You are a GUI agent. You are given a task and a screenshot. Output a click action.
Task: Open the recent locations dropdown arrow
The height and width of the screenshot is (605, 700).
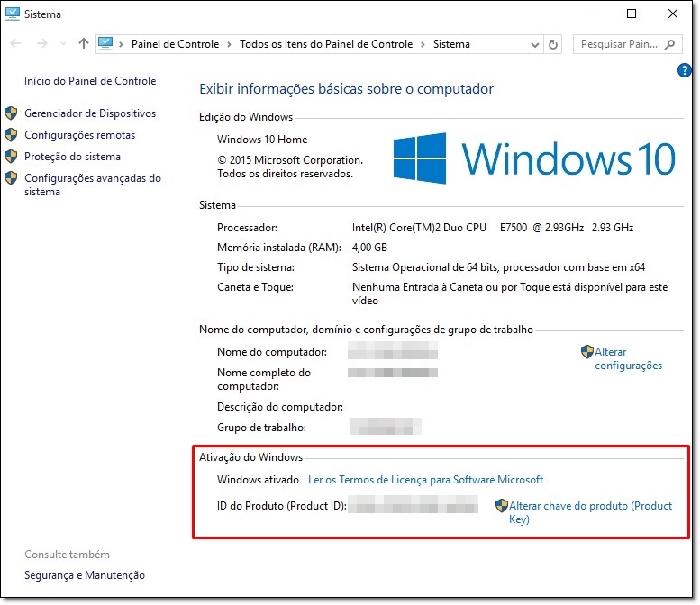coord(63,44)
